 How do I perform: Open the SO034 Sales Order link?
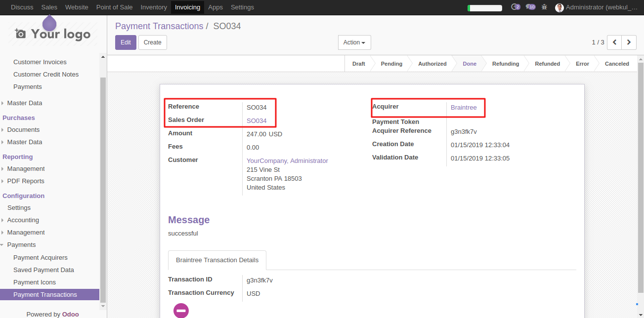(x=257, y=120)
